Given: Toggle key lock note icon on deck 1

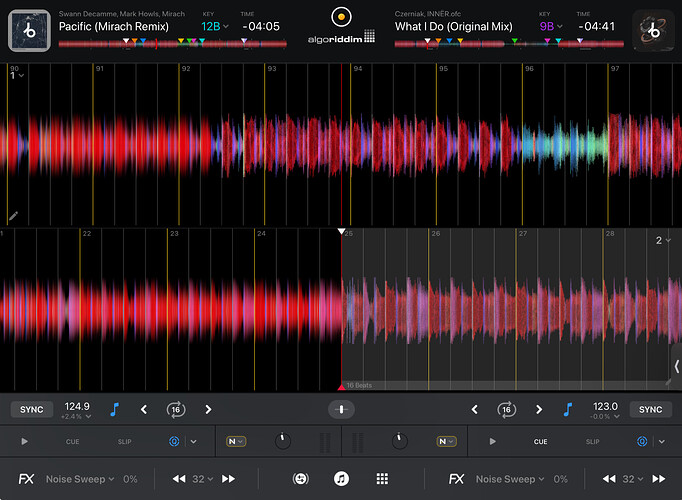Looking at the screenshot, I should pyautogui.click(x=114, y=409).
